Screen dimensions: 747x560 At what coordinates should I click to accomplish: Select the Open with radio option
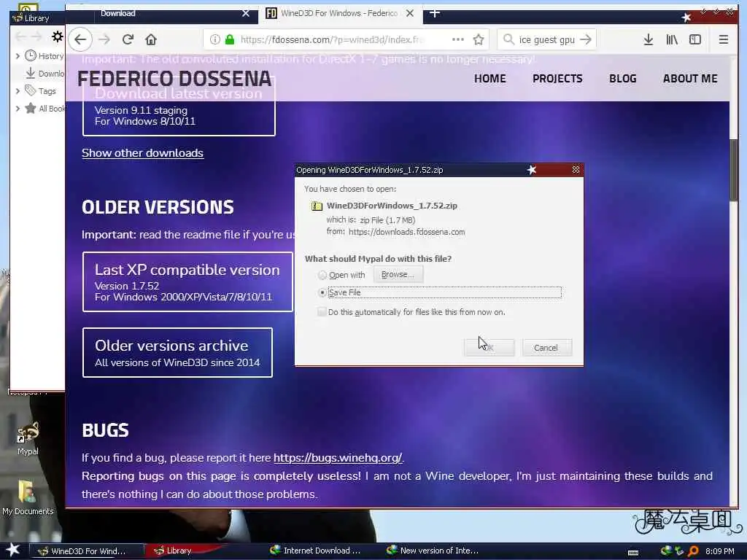coord(322,275)
